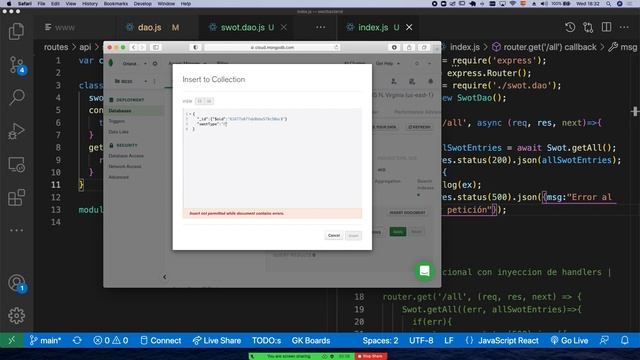Open Safari's History menu
This screenshot has height=360, width=640.
click(90, 4)
